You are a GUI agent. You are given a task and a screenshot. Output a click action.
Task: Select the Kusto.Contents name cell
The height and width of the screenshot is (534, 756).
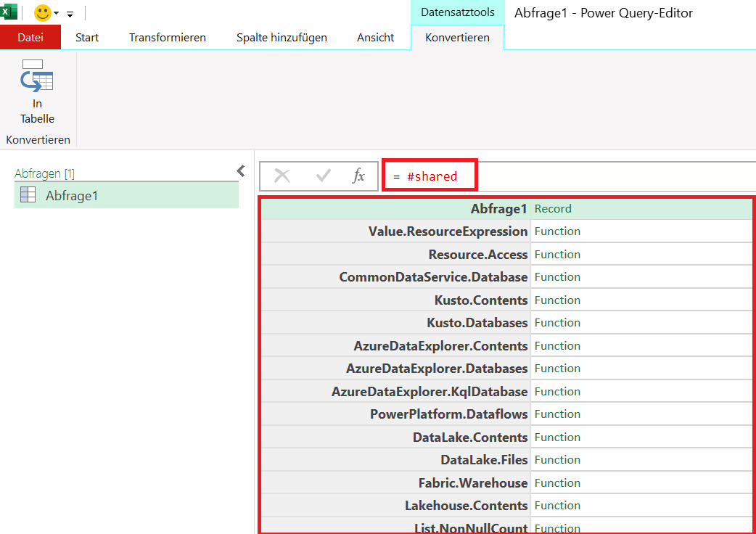pos(396,300)
